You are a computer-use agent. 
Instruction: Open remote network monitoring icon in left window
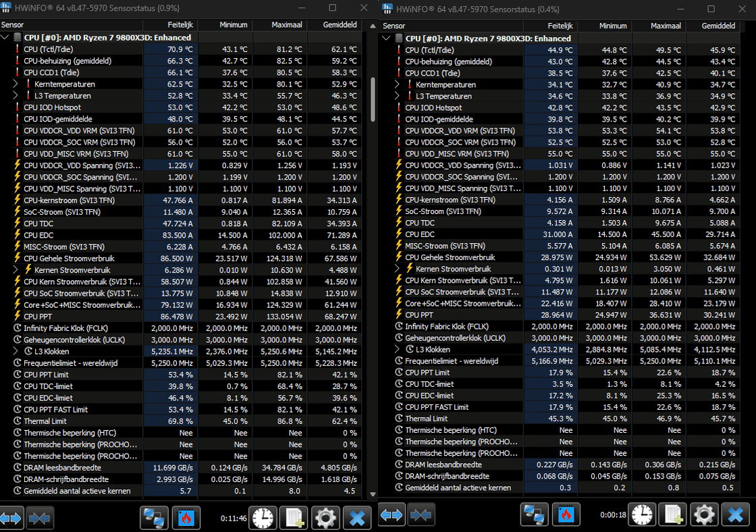tap(154, 518)
